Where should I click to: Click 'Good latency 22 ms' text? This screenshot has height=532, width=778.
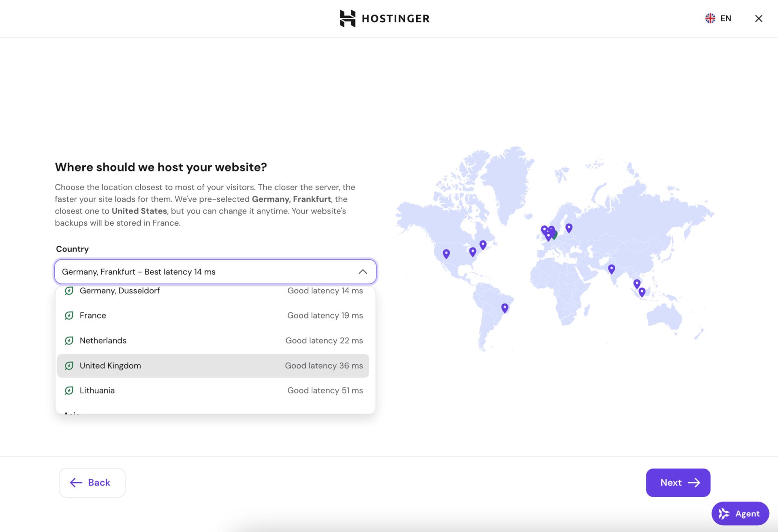(x=324, y=341)
